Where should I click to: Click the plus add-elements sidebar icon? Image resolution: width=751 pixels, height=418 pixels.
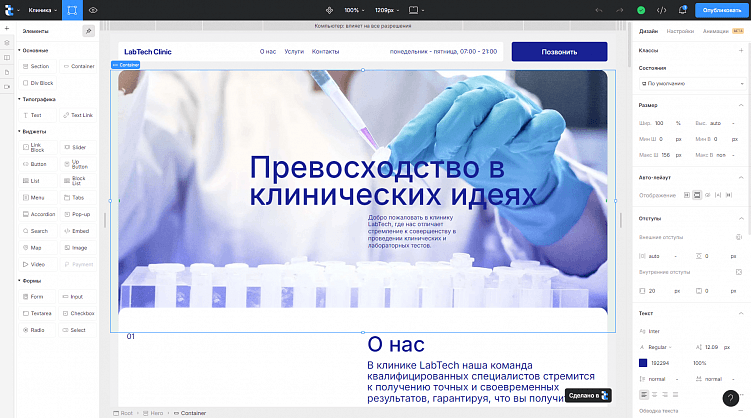[x=7, y=28]
